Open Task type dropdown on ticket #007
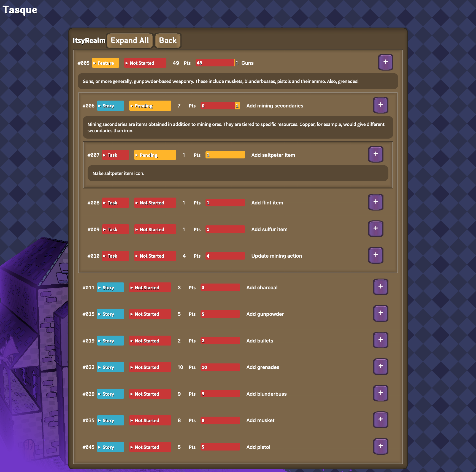 coord(115,155)
